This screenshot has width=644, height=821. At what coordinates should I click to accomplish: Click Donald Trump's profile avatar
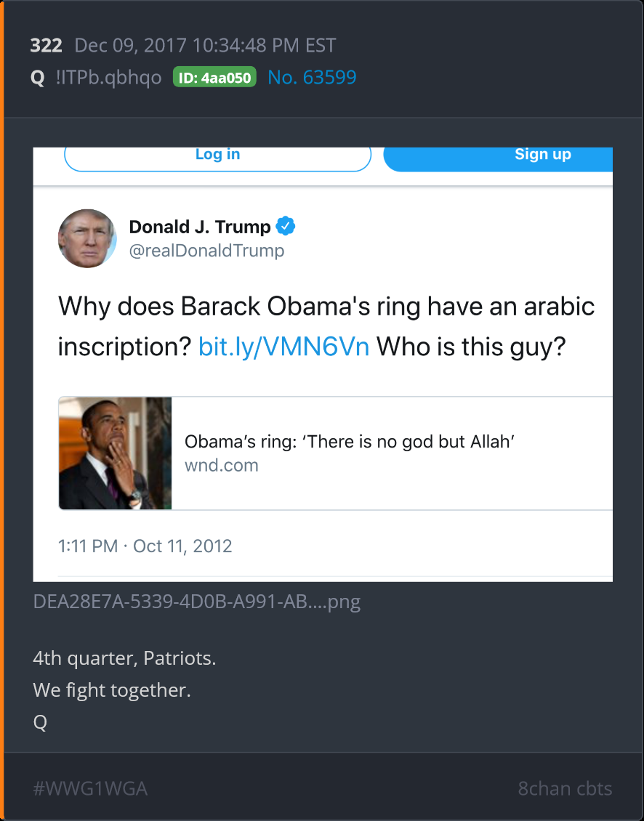tap(87, 238)
